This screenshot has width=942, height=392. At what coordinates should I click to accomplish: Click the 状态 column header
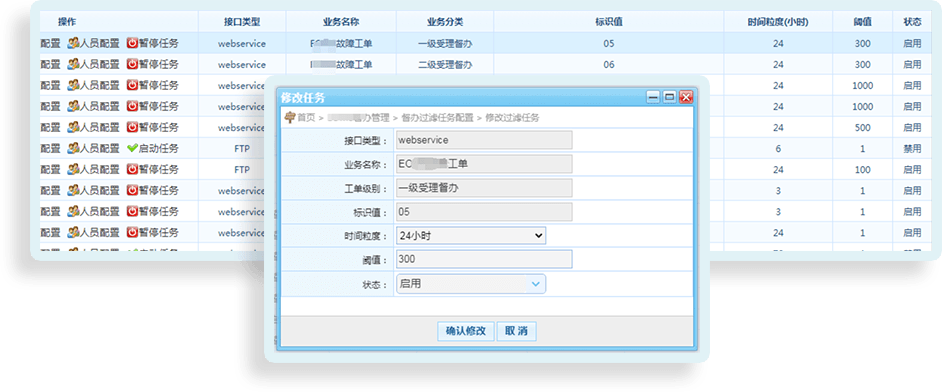coord(912,22)
